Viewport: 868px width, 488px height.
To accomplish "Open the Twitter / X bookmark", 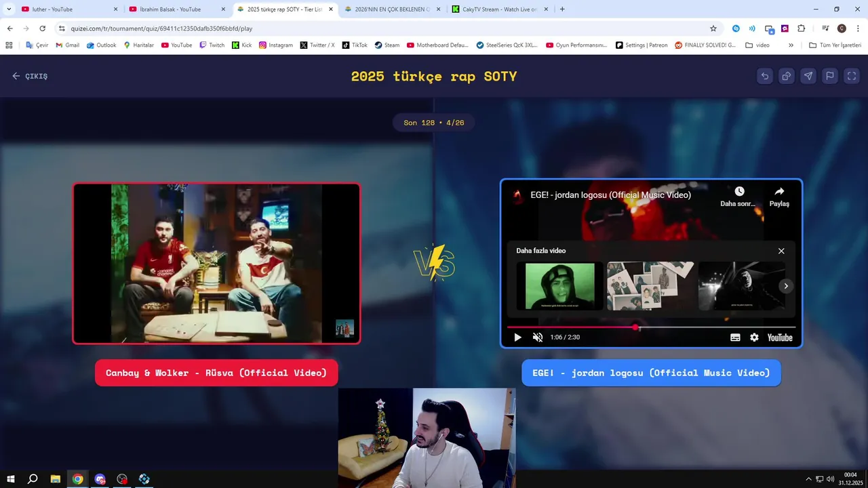I will 317,45.
